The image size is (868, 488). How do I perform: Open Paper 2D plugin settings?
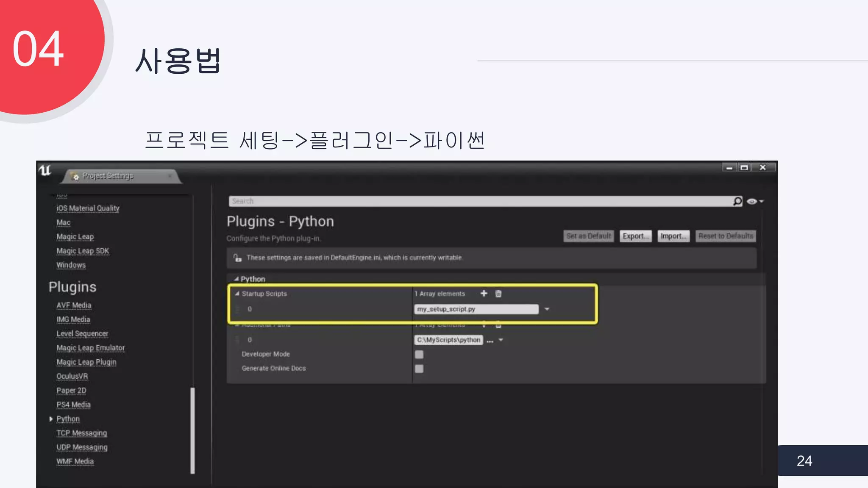[x=72, y=391]
